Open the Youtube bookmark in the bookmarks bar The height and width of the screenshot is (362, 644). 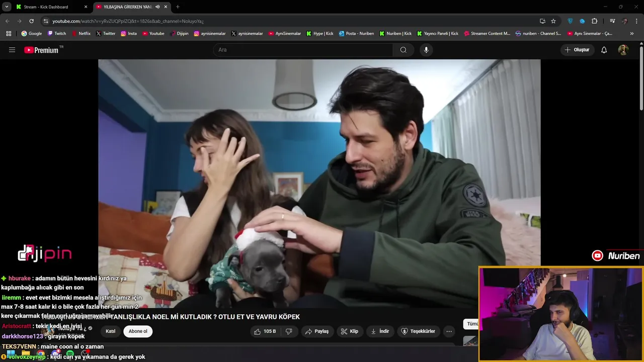pos(153,34)
